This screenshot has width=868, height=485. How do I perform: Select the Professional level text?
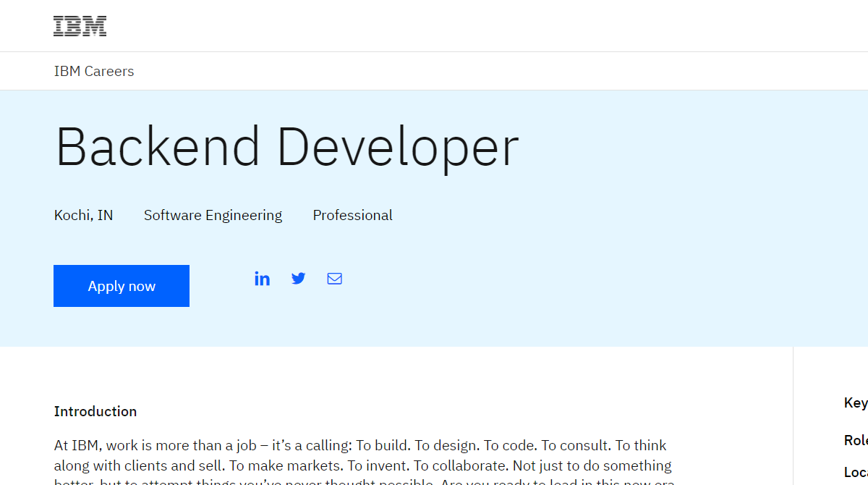(353, 215)
